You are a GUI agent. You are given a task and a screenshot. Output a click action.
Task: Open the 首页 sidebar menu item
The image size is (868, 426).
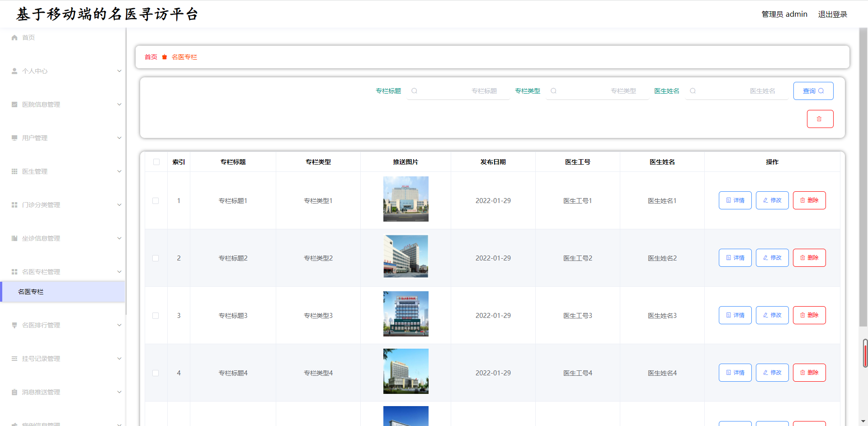(28, 38)
